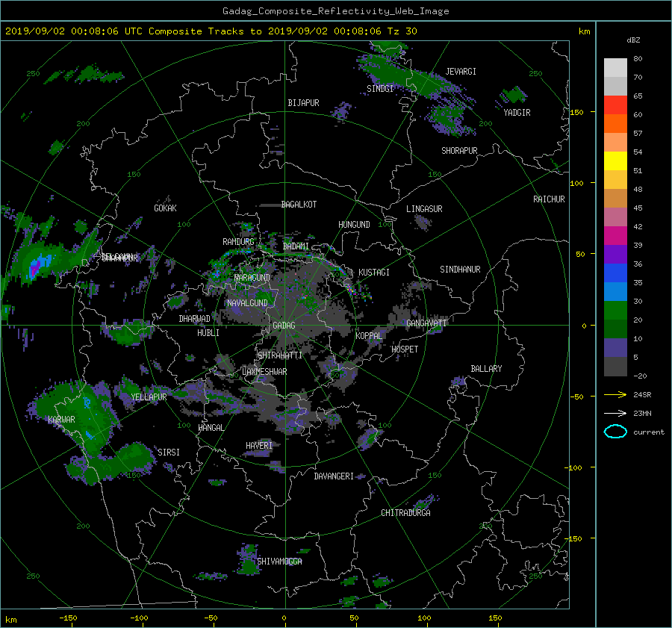
Task: Click the SHIRAHATTI city label
Action: [280, 355]
